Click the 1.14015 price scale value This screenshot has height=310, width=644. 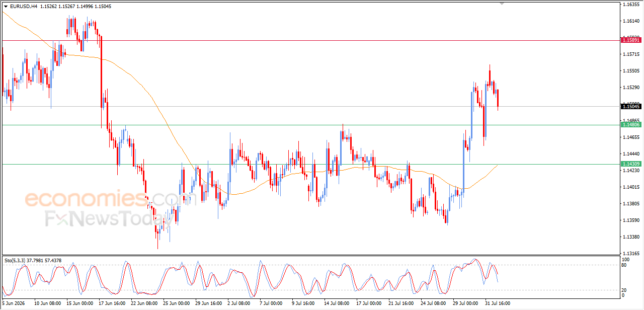click(x=631, y=187)
